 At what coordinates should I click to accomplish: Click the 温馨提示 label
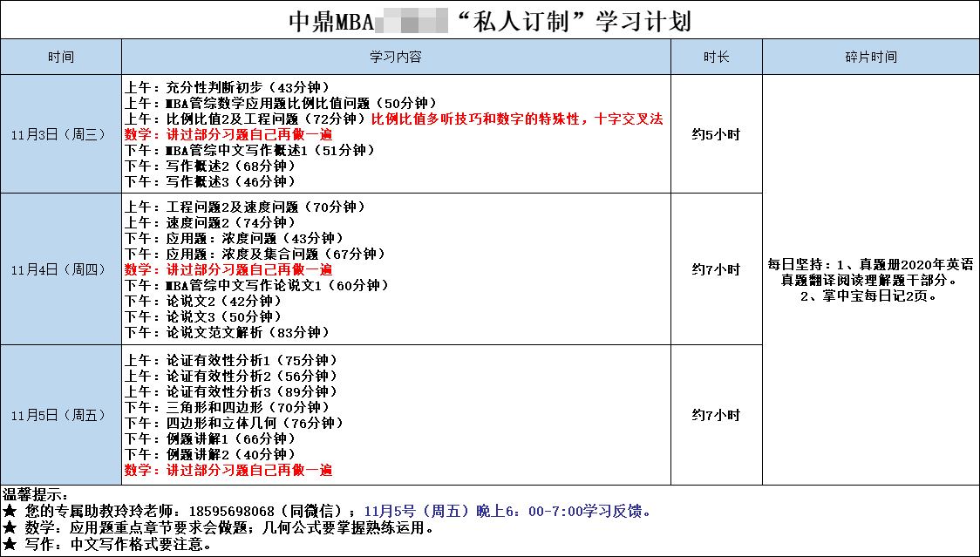tap(36, 494)
